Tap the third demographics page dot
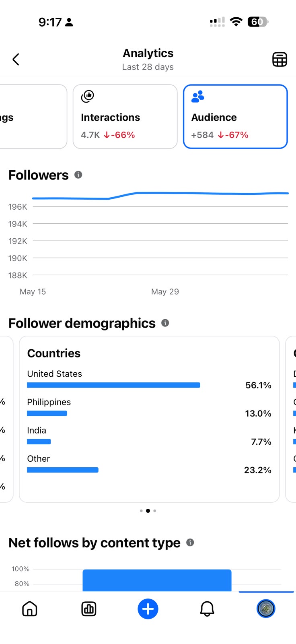The image size is (296, 644). tap(155, 511)
